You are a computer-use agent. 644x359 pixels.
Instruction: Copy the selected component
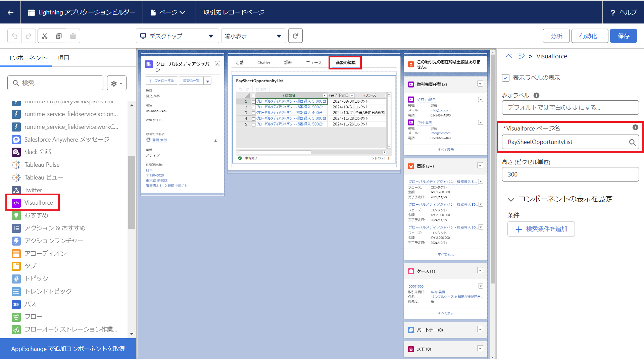59,36
